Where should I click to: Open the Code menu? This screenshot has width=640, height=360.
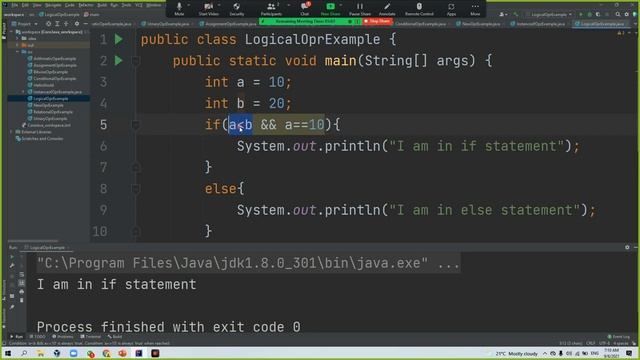pyautogui.click(x=70, y=5)
